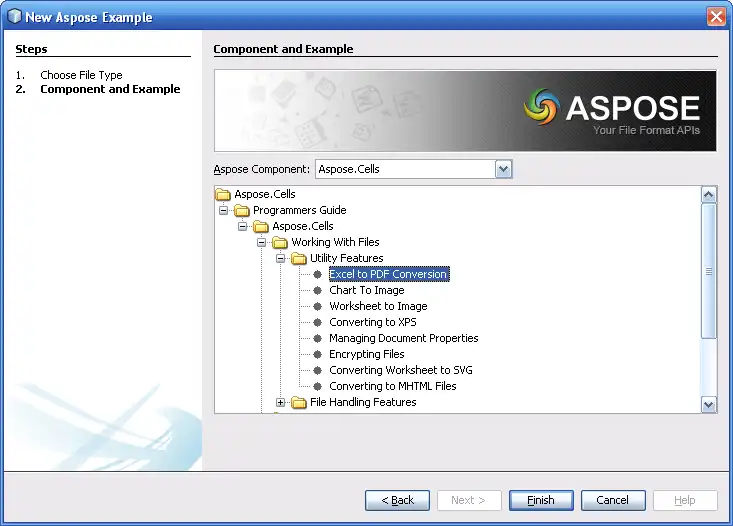Select Excel to PDF Conversion example
The height and width of the screenshot is (526, 733).
(388, 274)
